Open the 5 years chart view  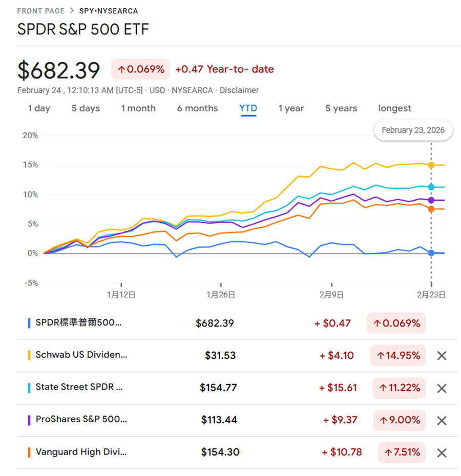(x=341, y=109)
